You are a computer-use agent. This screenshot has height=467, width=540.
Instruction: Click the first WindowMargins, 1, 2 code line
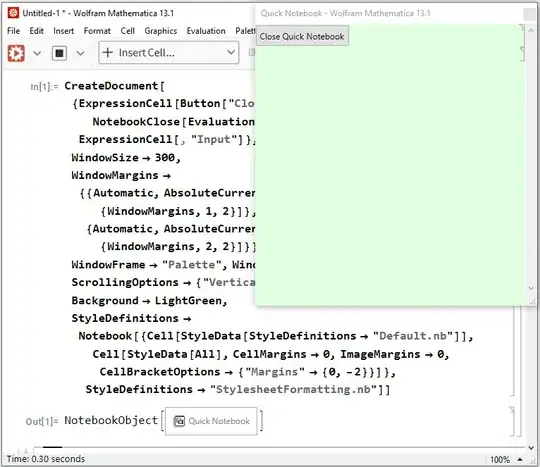[178, 211]
